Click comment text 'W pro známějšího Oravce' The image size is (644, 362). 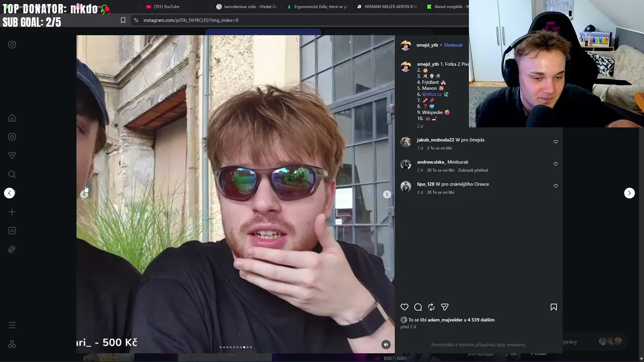(462, 184)
